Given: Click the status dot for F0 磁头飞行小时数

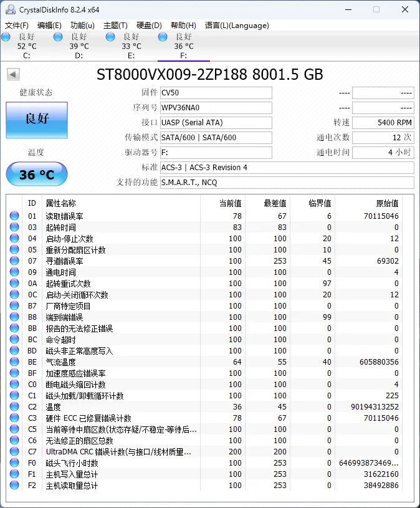Looking at the screenshot, I should click(14, 462).
